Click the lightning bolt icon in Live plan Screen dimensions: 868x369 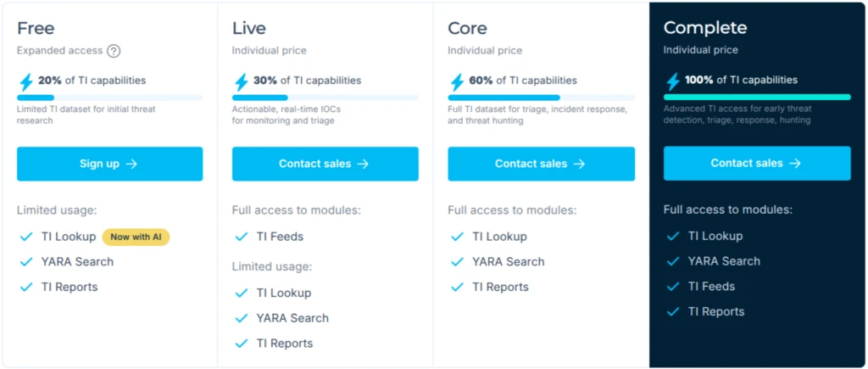tap(242, 81)
